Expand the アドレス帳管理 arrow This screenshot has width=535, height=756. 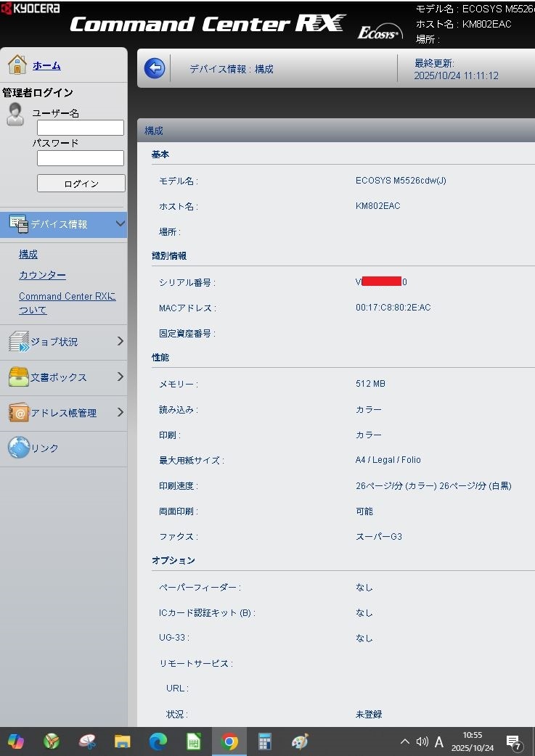120,413
